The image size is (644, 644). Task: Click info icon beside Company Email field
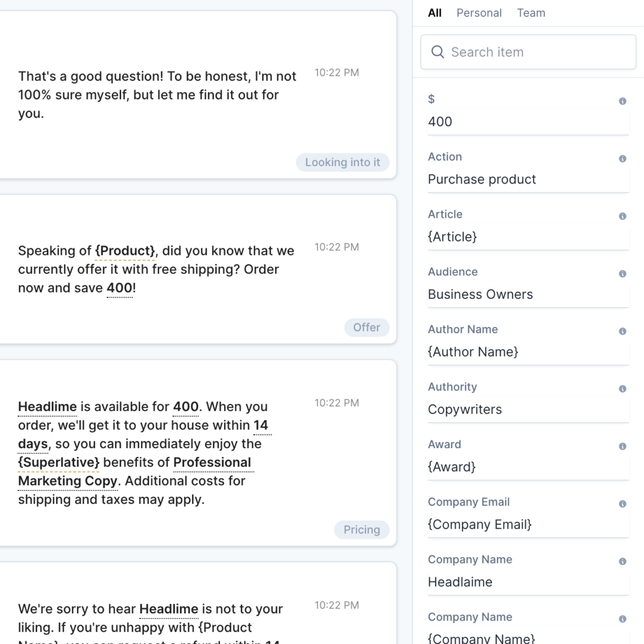pyautogui.click(x=623, y=504)
